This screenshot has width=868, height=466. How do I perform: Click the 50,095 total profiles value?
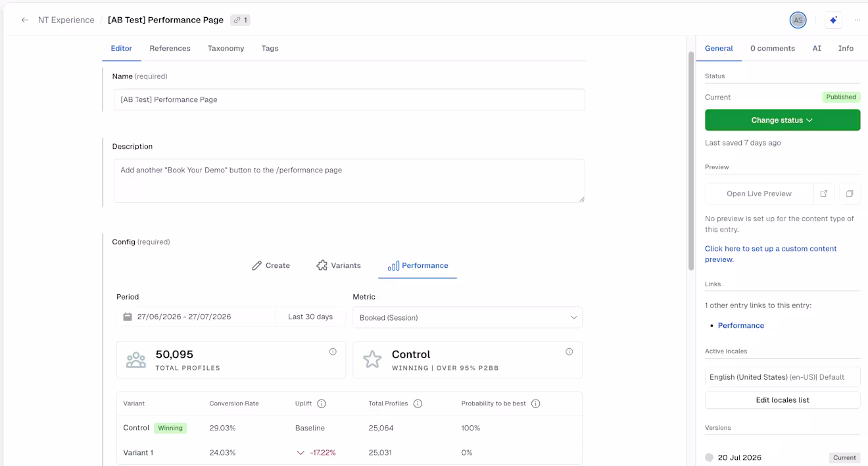click(x=174, y=354)
